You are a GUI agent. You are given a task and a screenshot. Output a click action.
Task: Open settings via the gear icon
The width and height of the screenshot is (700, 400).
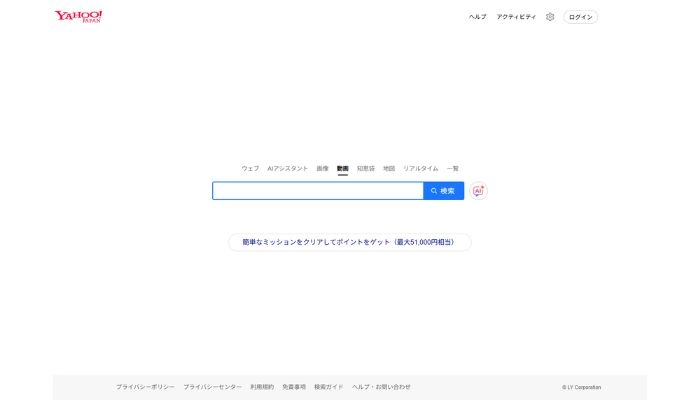pyautogui.click(x=550, y=17)
